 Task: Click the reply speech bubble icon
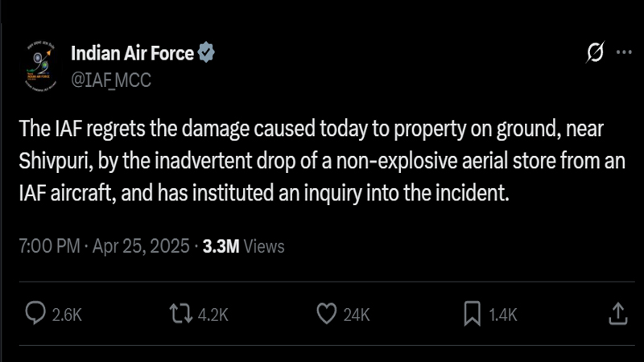point(35,314)
